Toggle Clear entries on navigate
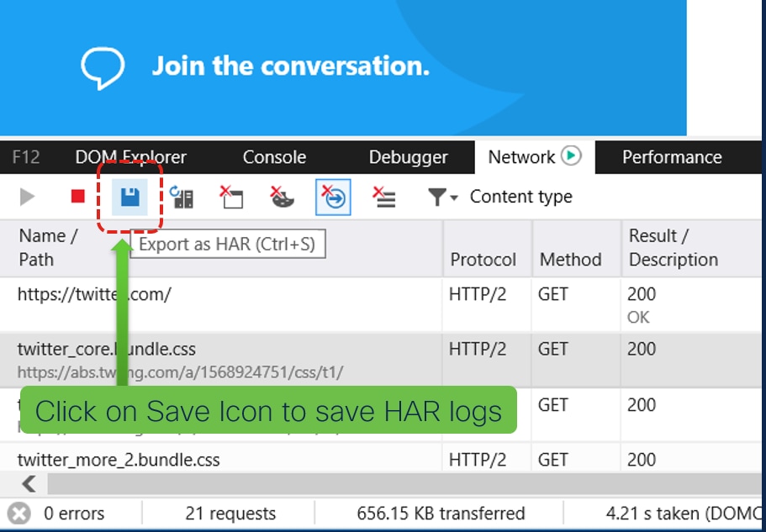 [x=333, y=198]
